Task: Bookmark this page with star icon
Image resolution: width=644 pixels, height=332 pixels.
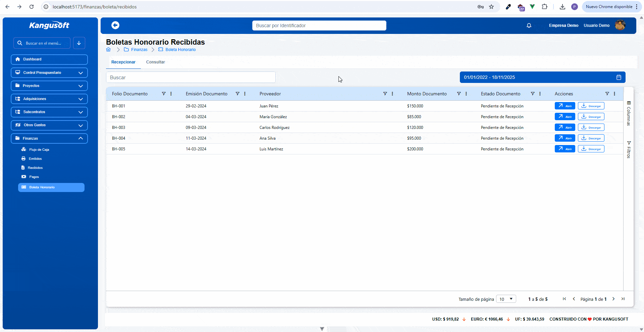Action: (x=491, y=7)
